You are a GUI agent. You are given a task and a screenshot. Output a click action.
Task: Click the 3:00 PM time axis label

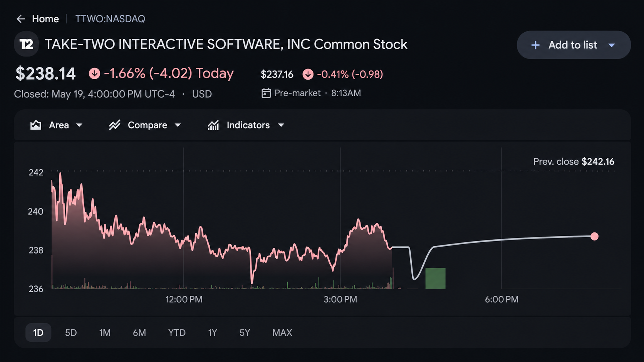click(340, 299)
